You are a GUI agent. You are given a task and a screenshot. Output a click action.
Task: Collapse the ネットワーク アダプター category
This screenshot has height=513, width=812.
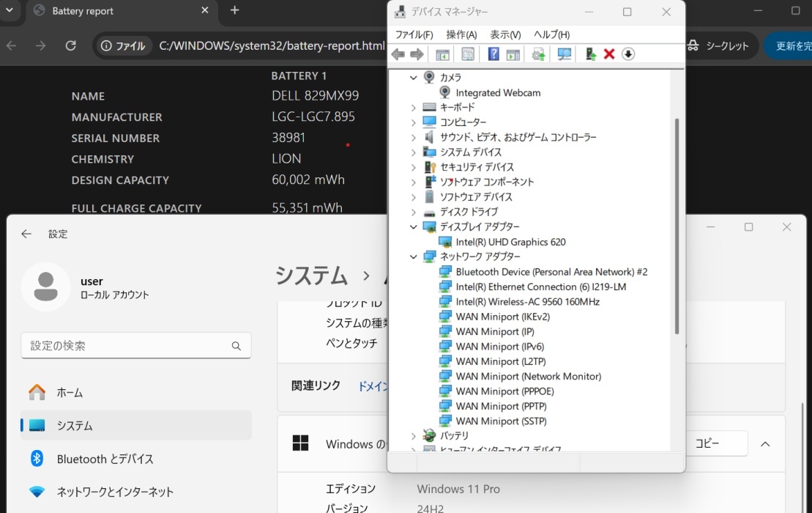[413, 256]
